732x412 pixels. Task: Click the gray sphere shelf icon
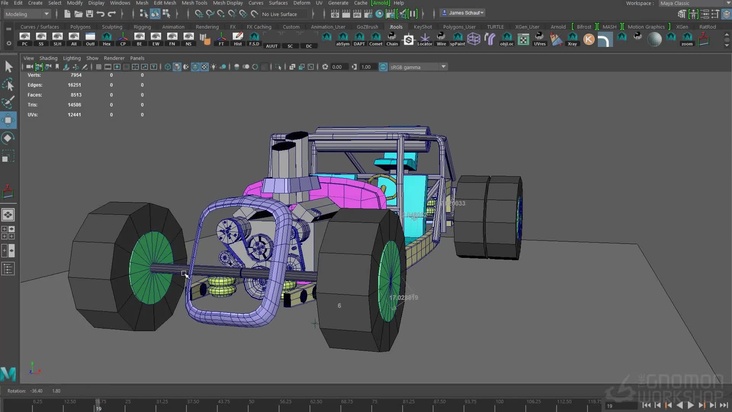tap(655, 39)
